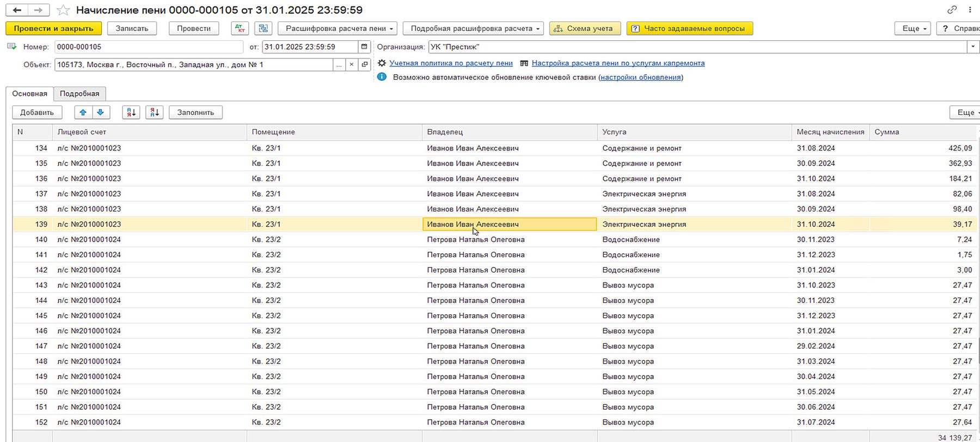Expand Расшифровка расчета пени dropdown
Viewport: 980px width, 442px height.
[338, 28]
